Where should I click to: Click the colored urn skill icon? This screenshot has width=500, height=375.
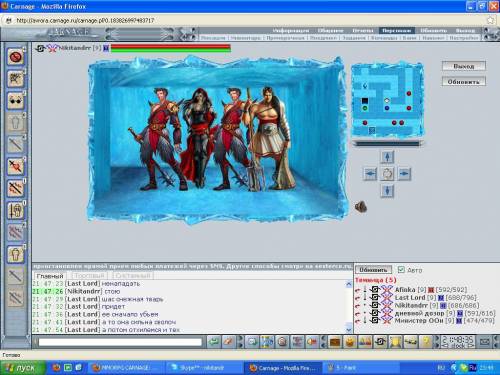tap(15, 255)
